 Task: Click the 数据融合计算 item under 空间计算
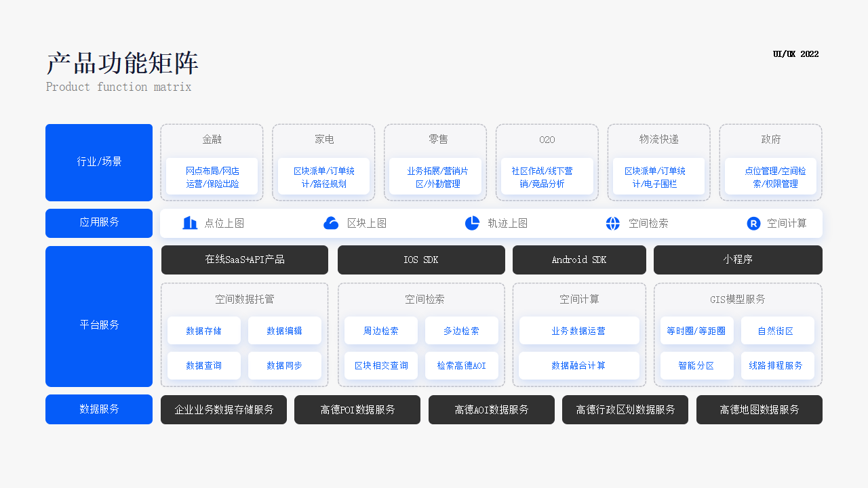pyautogui.click(x=579, y=365)
